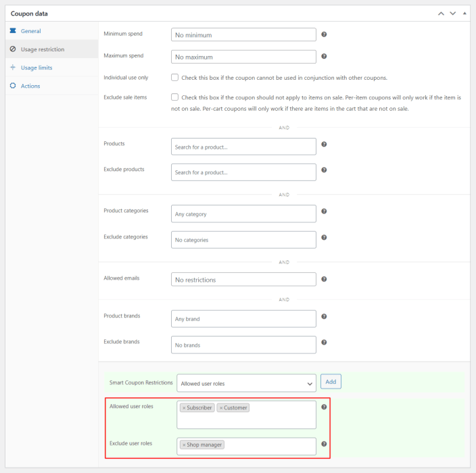
Task: Move Coupon data panel down
Action: click(x=453, y=13)
